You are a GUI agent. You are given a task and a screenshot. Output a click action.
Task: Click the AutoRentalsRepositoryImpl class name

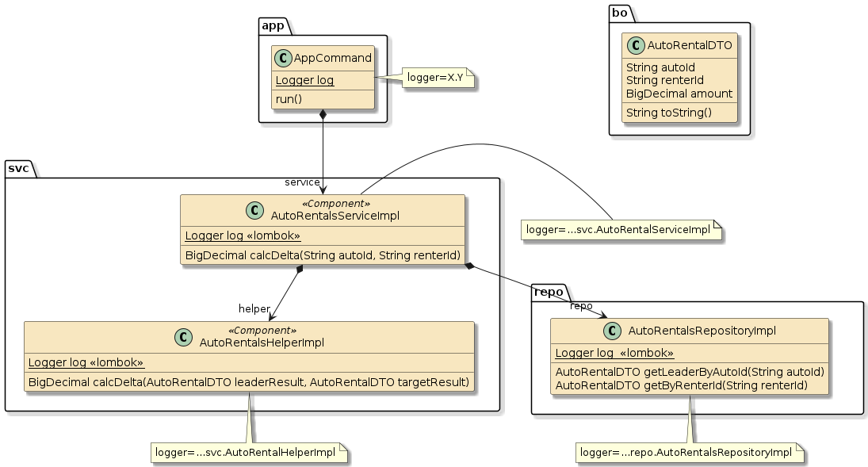pyautogui.click(x=702, y=331)
